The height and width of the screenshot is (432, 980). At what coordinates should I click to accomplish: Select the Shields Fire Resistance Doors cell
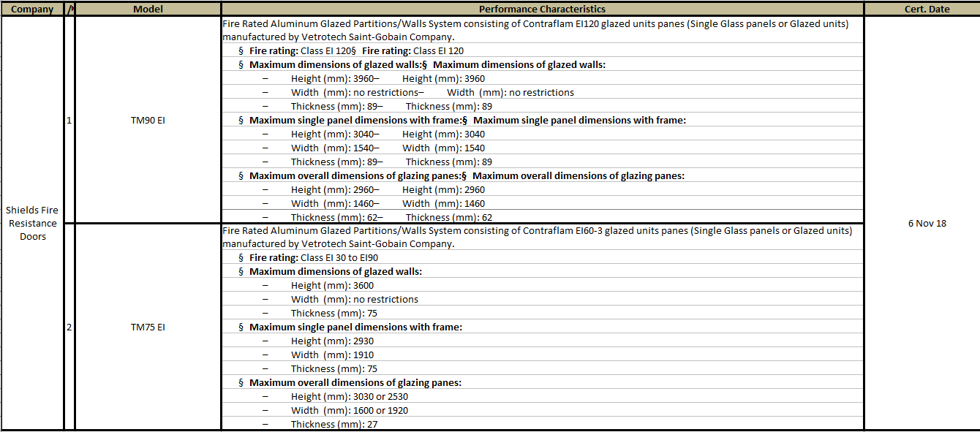(x=33, y=224)
